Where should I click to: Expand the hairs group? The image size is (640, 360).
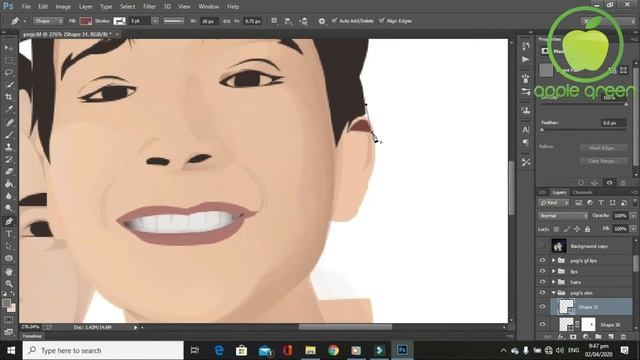553,282
